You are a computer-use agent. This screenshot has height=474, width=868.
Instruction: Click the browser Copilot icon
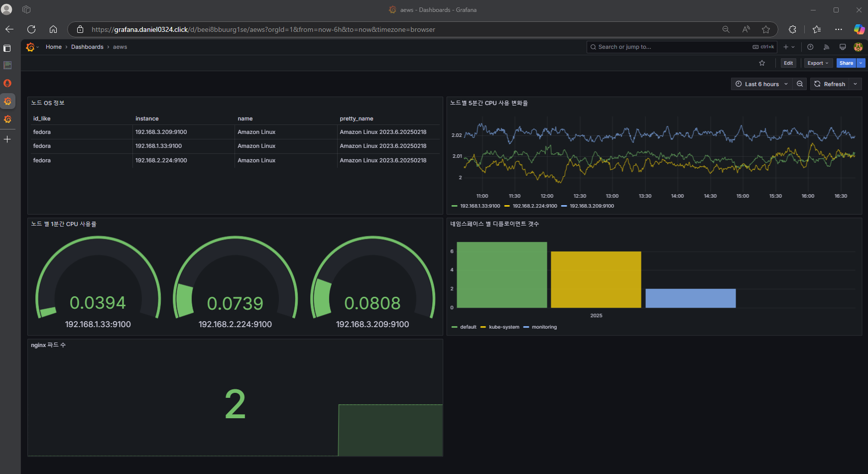click(x=859, y=29)
